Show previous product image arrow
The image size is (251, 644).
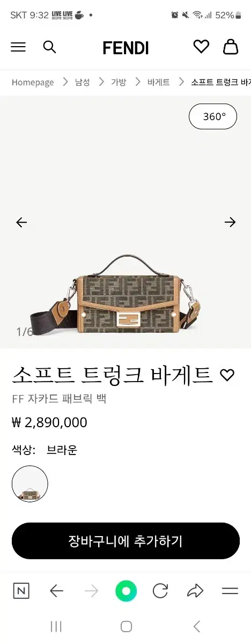21,222
